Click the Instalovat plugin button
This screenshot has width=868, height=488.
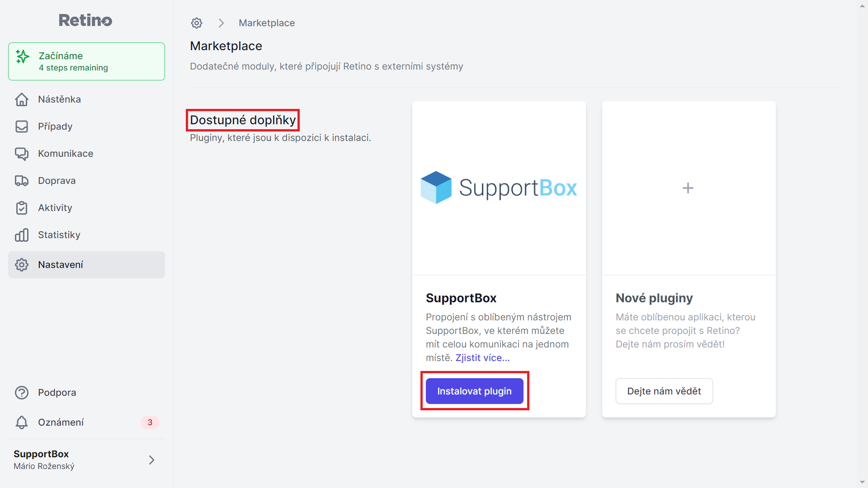(x=475, y=391)
